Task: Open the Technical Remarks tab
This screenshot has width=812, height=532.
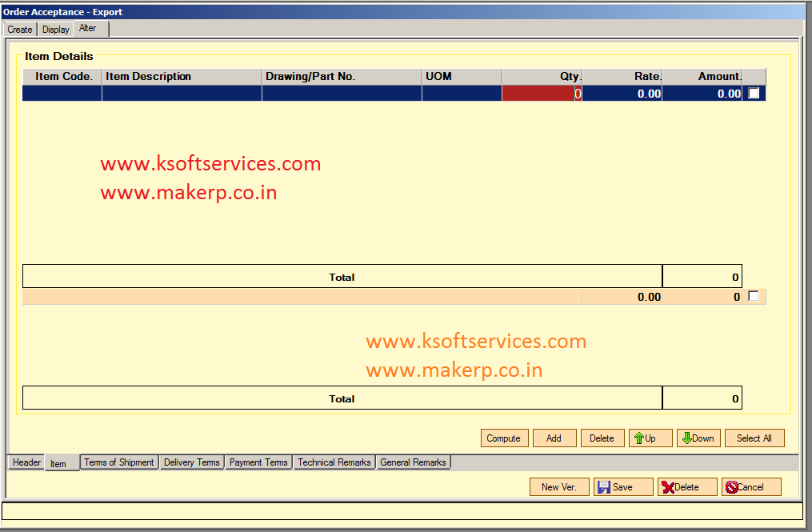Action: [334, 462]
